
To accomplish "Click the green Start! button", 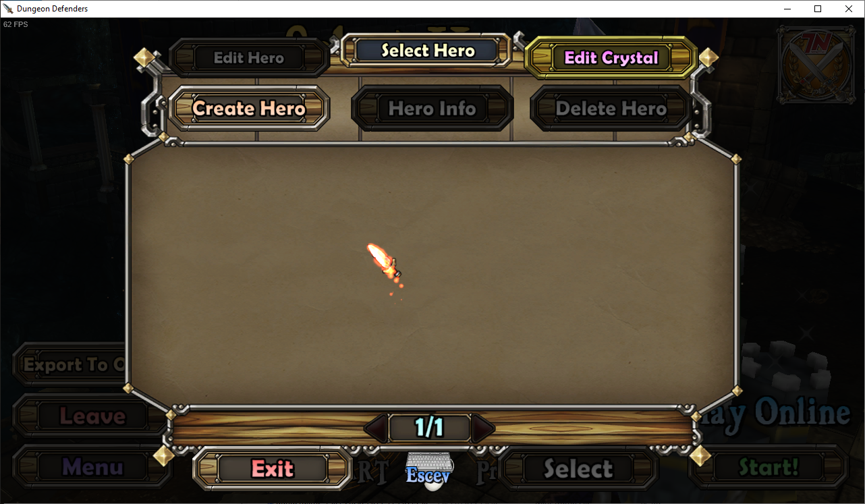I will [769, 467].
